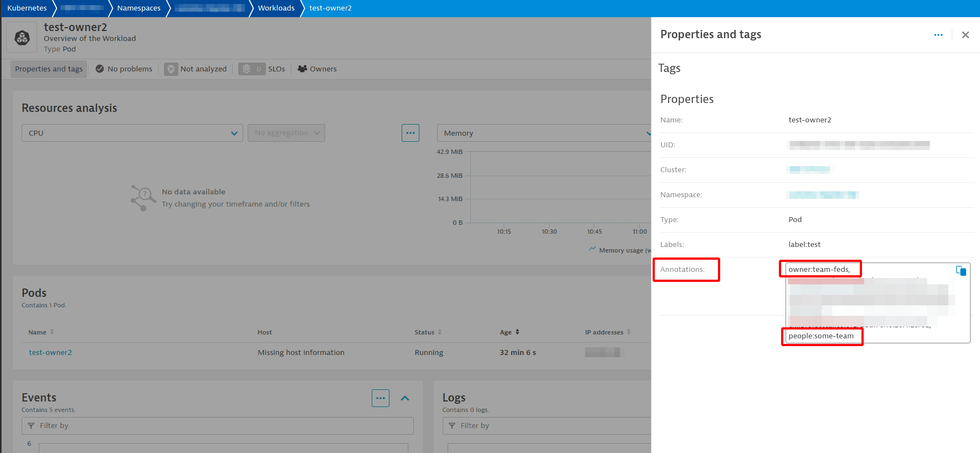Open the No aggregation dropdown
980x453 pixels.
coord(286,133)
